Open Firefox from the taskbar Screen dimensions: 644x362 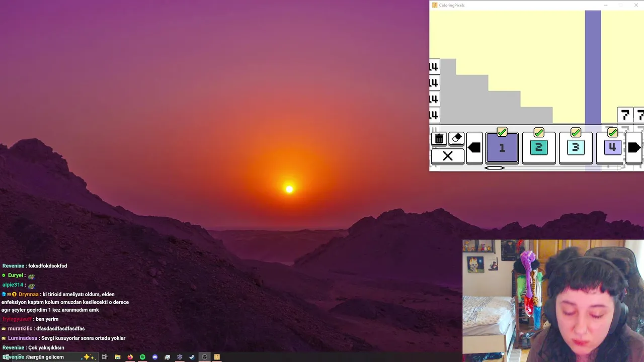130,357
